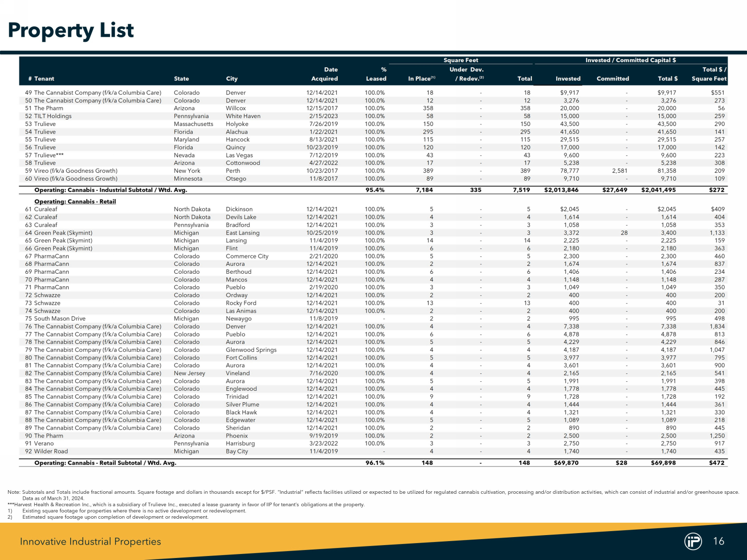This screenshot has width=747, height=560.
Task: Click the Committed column header
Action: coord(613,79)
